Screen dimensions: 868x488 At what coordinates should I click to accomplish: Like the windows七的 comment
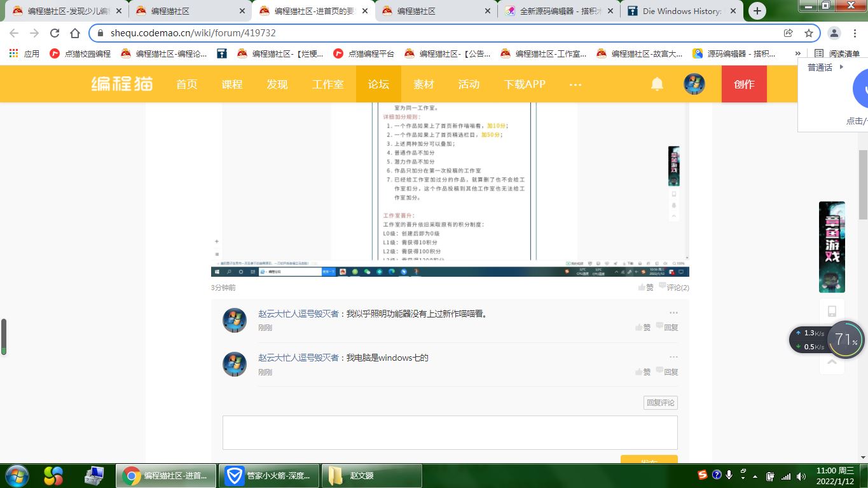(x=643, y=372)
